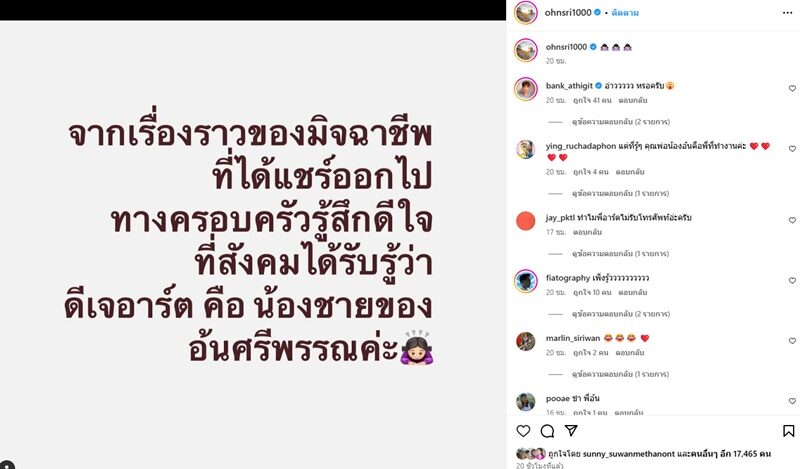
Task: Save post with bookmark icon
Action: tap(789, 431)
